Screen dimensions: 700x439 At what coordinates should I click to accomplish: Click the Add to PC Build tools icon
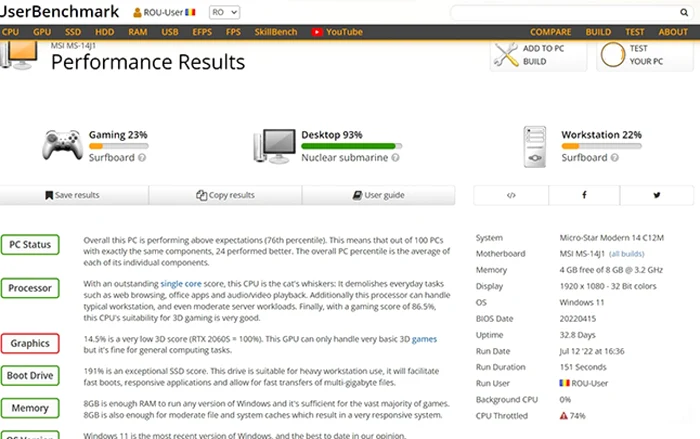tap(506, 55)
